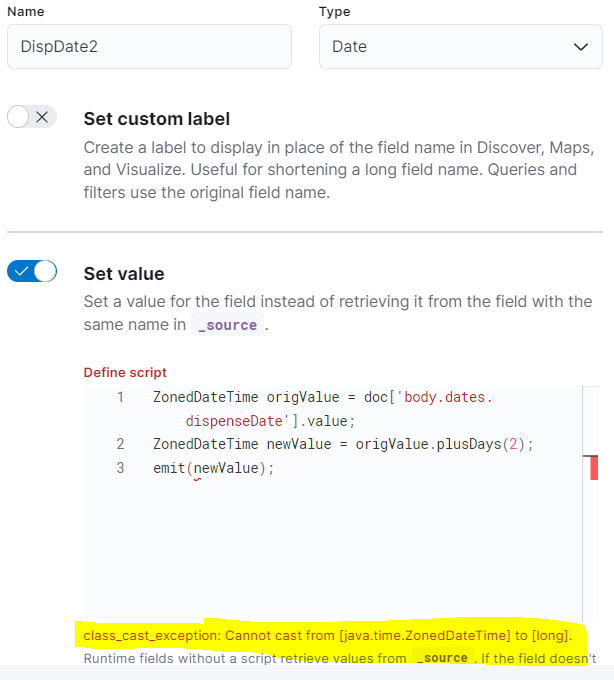Click the red error marker in editor ruler
The height and width of the screenshot is (680, 614).
click(594, 468)
